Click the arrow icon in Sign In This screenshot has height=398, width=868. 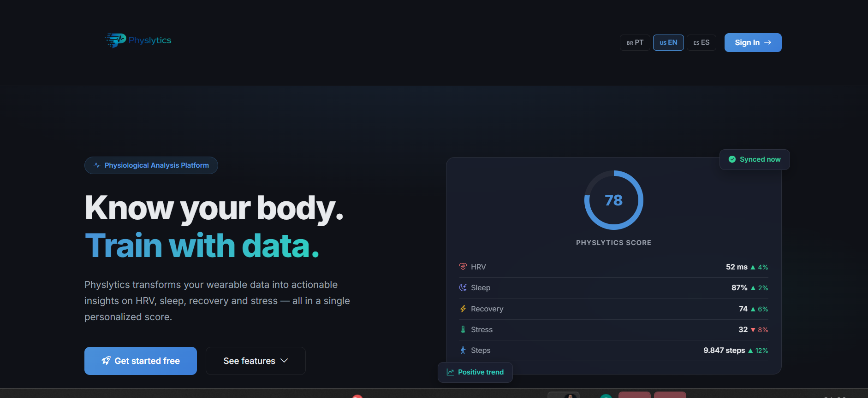click(768, 42)
